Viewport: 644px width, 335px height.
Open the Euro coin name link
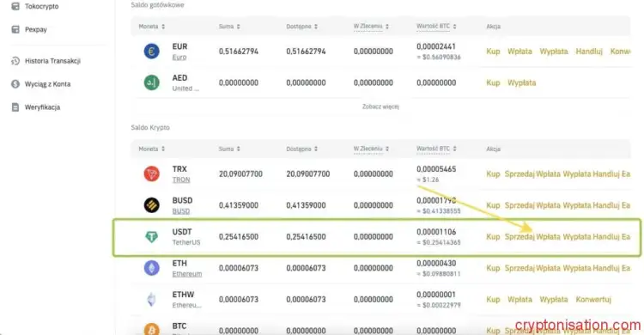point(179,58)
